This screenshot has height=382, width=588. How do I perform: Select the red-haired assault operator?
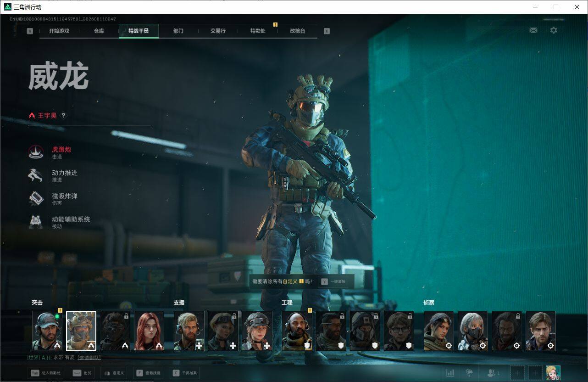149,331
